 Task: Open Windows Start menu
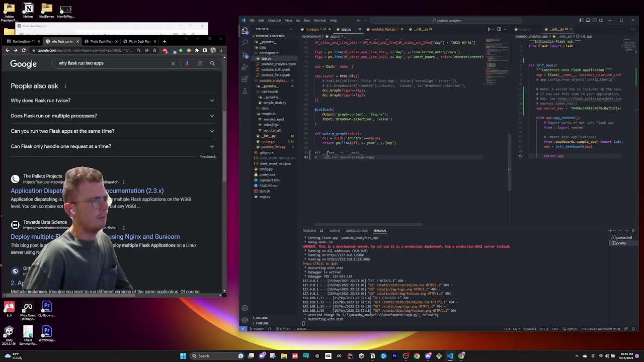(183, 356)
